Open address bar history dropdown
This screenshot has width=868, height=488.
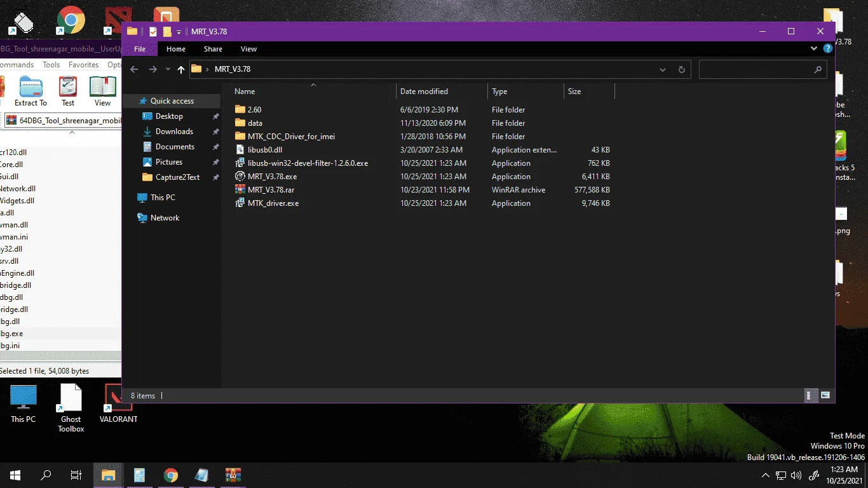coord(663,69)
